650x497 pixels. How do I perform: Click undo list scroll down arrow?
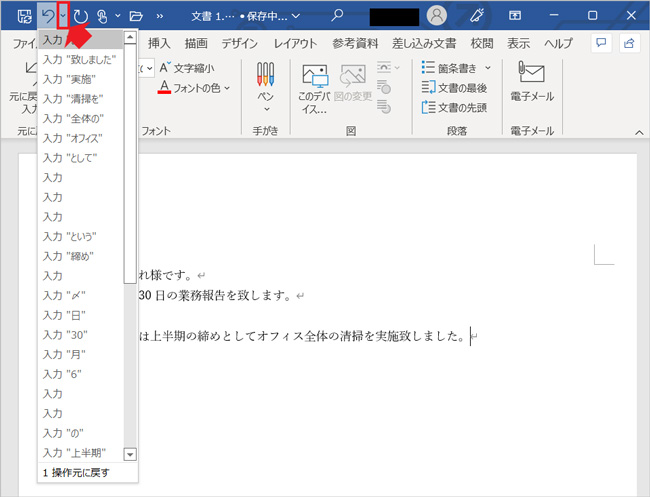pyautogui.click(x=130, y=455)
